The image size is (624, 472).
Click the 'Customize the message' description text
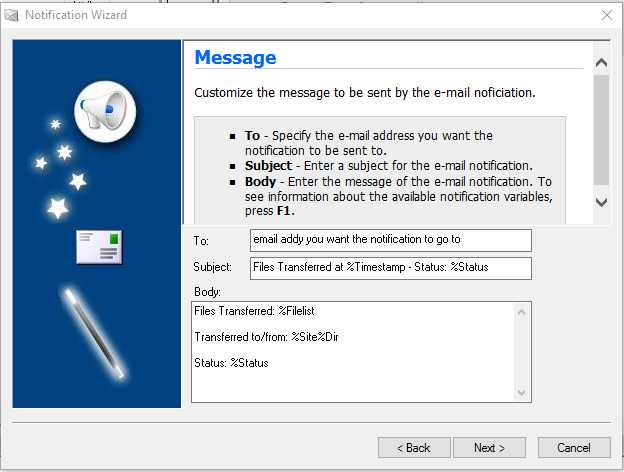pyautogui.click(x=365, y=93)
